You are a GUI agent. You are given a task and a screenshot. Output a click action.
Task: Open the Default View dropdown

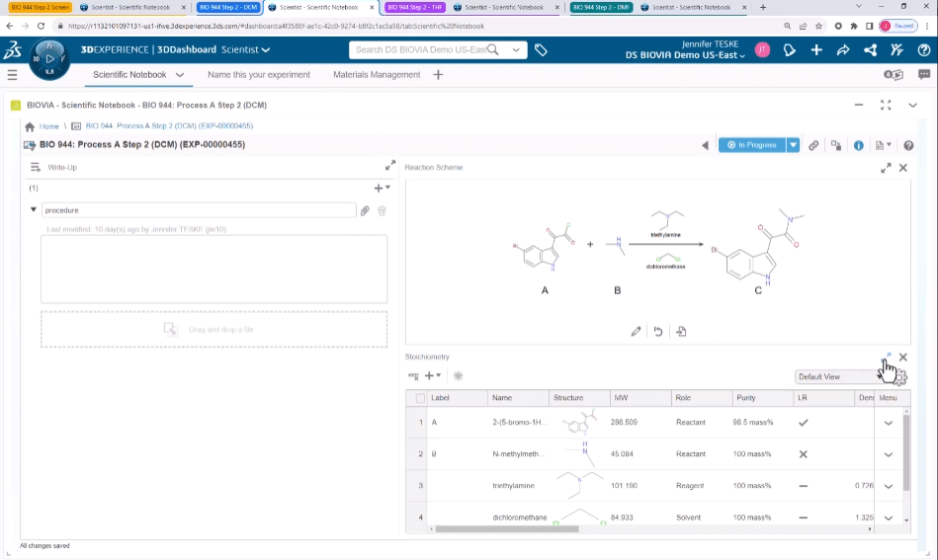pyautogui.click(x=839, y=377)
